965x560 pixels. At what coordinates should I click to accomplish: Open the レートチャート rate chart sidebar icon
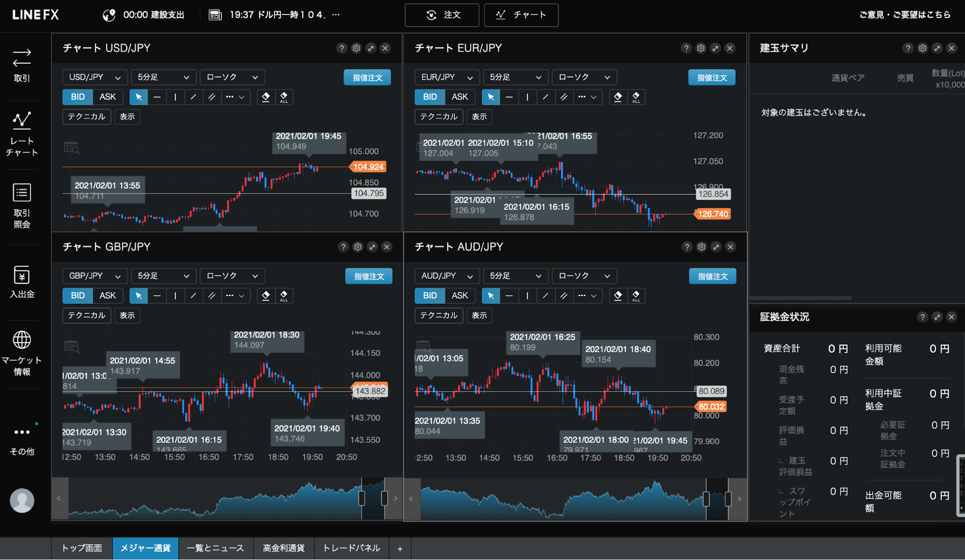click(x=22, y=134)
